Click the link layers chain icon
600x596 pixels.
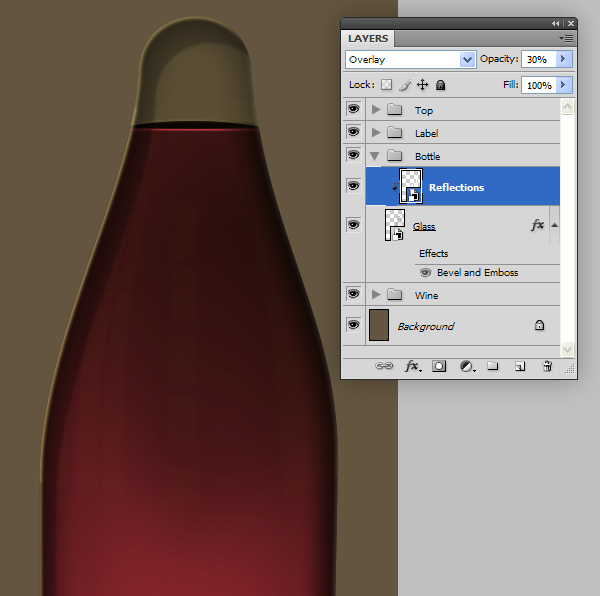pyautogui.click(x=384, y=366)
